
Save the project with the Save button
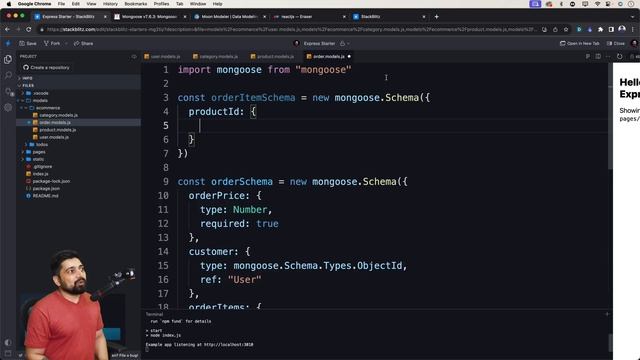(28, 43)
